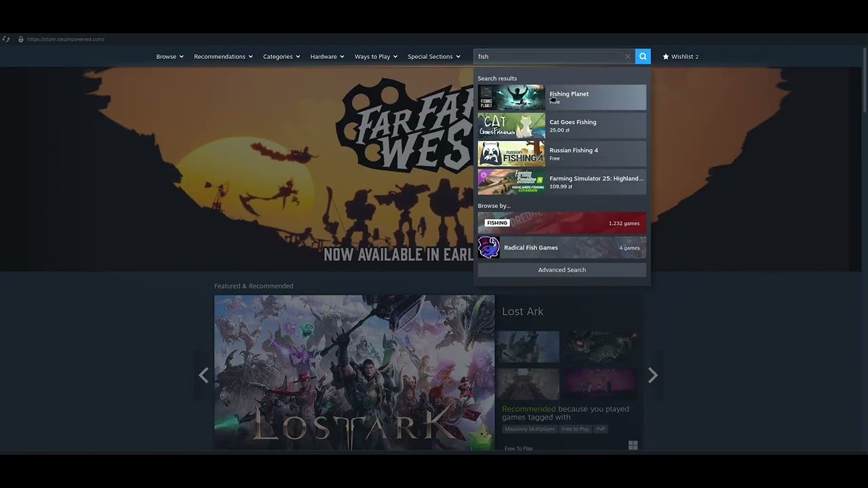Click the 'Search results' heading text
This screenshot has width=868, height=488.
coord(497,79)
